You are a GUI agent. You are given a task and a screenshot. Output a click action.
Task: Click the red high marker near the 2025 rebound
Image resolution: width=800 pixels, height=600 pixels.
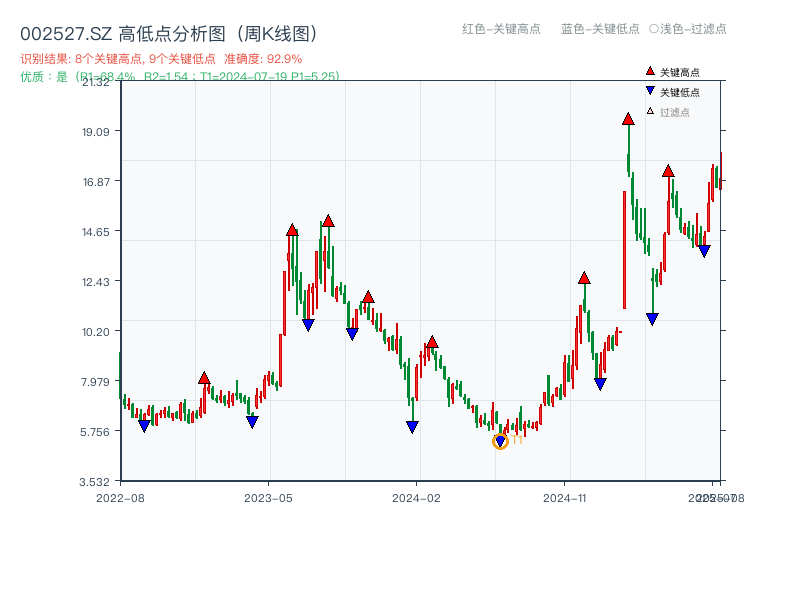pyautogui.click(x=669, y=172)
